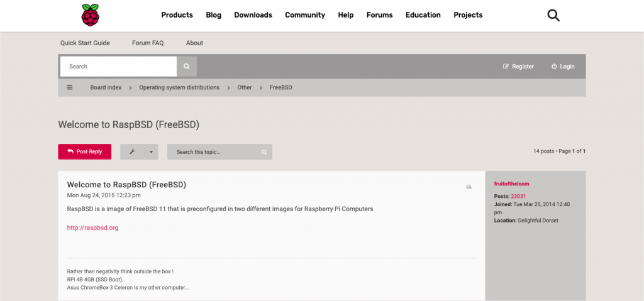Open the http://raspbsd.org link
The width and height of the screenshot is (644, 301).
coord(93,227)
